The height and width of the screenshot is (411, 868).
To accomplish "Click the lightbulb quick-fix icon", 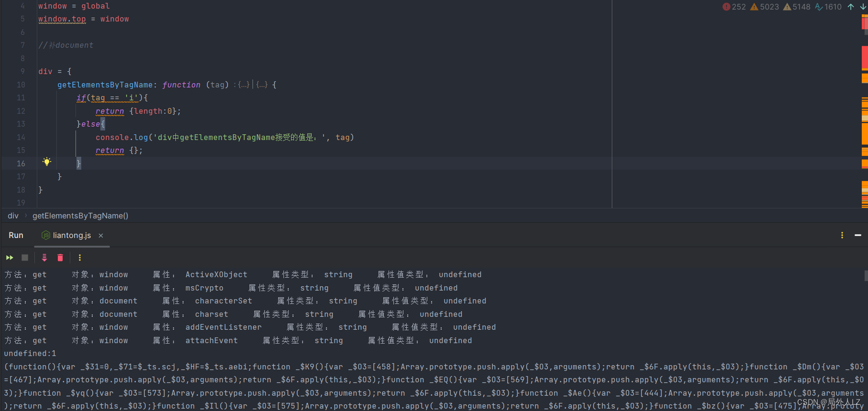I will pyautogui.click(x=47, y=162).
